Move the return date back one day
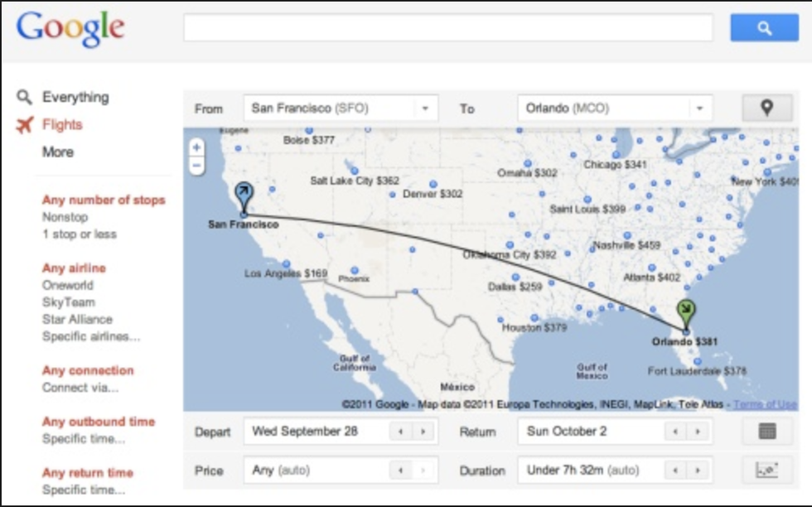This screenshot has width=812, height=507. (675, 432)
